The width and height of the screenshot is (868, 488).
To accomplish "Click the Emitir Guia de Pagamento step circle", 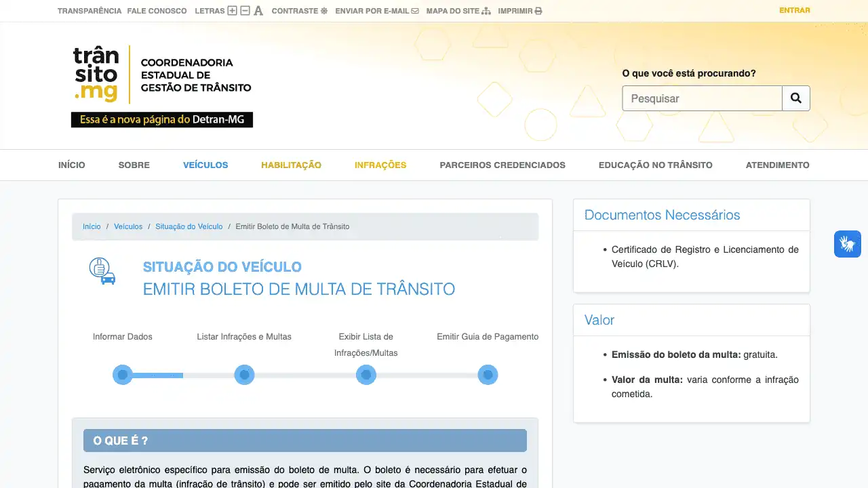I will (488, 375).
